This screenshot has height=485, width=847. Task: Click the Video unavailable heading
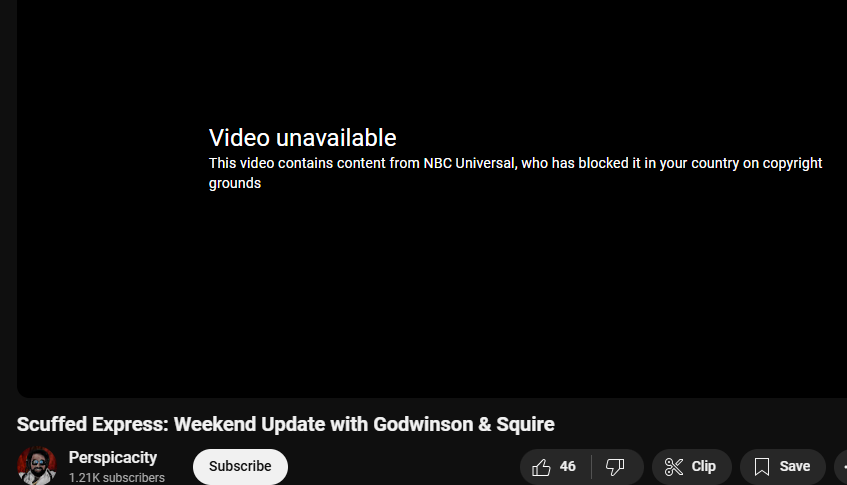coord(302,138)
